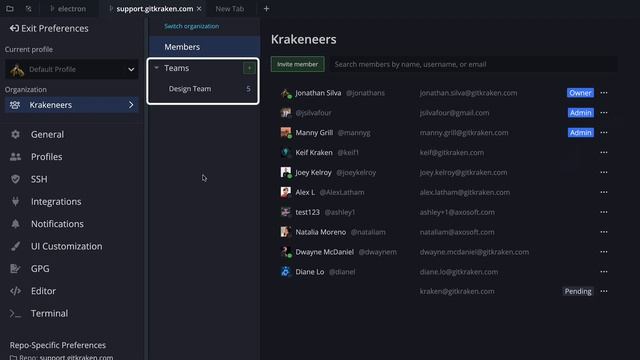Open options menu for jsilvafour@gmail.com
Viewport: 640px width, 360px height.
[604, 113]
